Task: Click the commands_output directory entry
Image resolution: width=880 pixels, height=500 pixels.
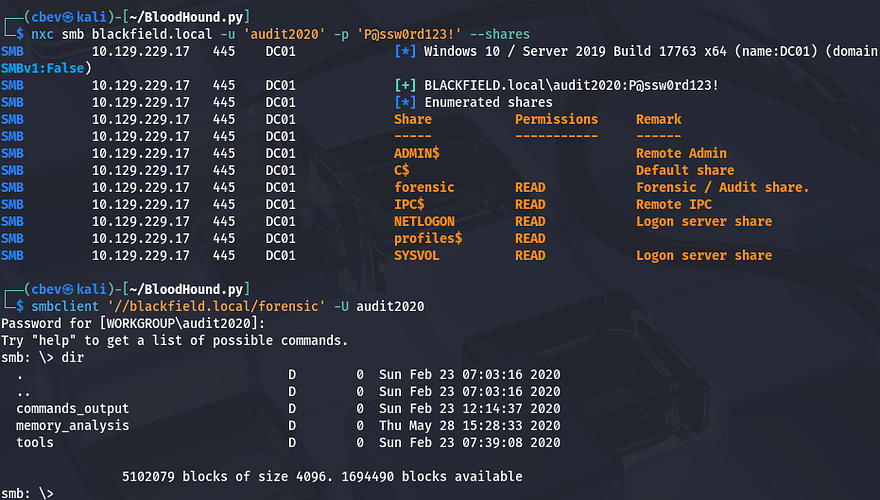Action: pos(72,409)
